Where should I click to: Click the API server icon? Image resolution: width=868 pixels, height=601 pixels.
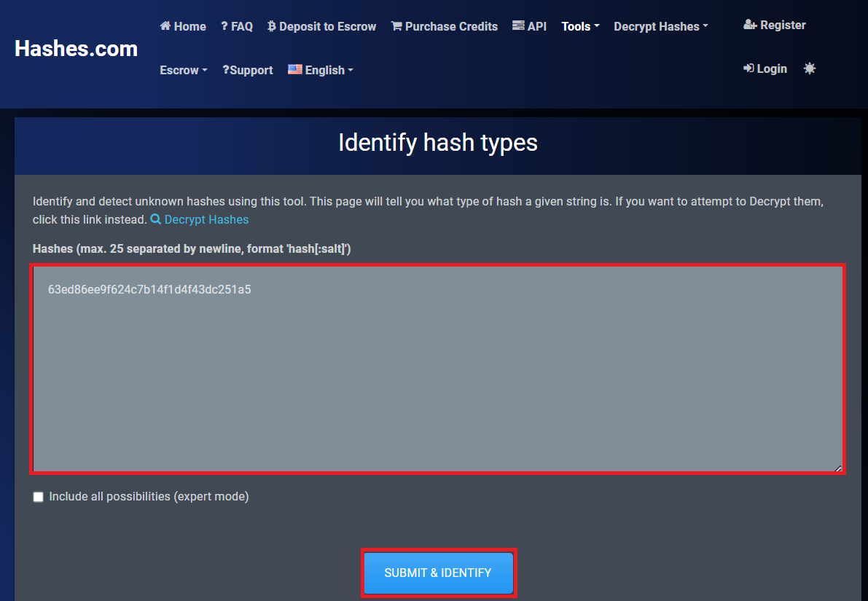518,26
